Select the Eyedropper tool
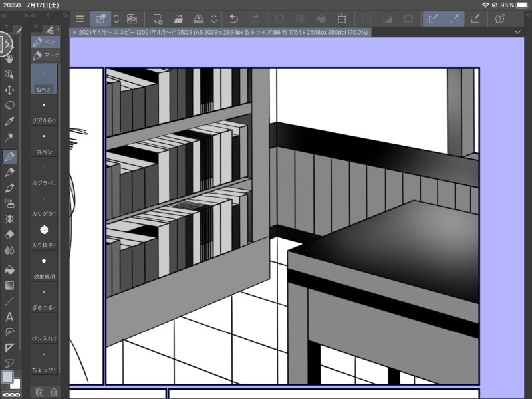This screenshot has height=399, width=532. tap(9, 121)
